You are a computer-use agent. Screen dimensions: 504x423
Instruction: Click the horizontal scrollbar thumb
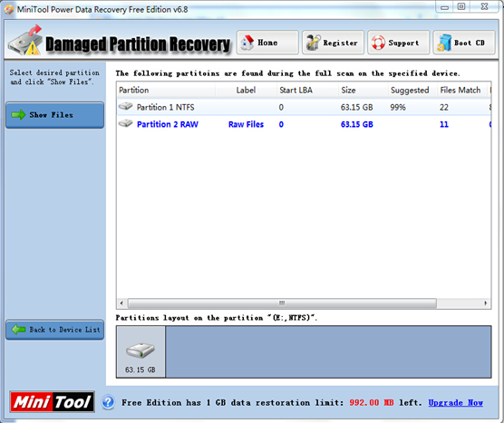point(282,303)
